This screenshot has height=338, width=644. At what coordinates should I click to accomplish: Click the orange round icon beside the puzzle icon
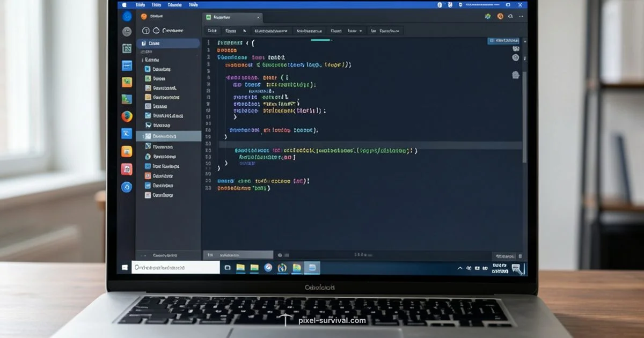click(x=500, y=17)
